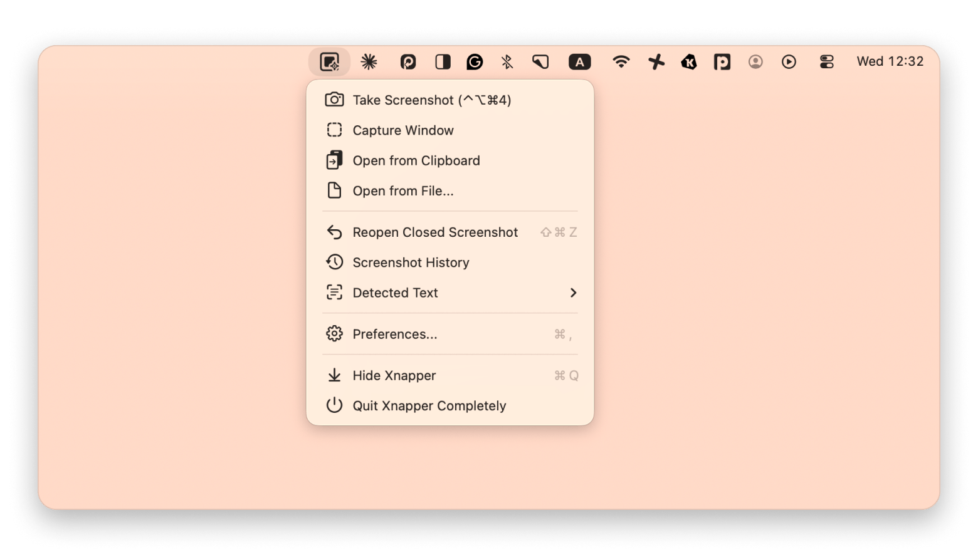The height and width of the screenshot is (560, 978).
Task: Click the text-scan Detected Text icon
Action: coord(334,292)
